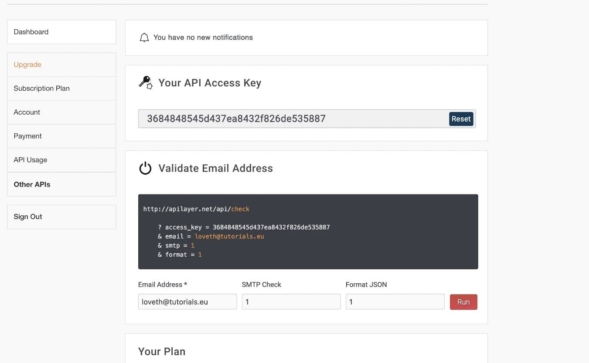This screenshot has width=589, height=363.
Task: Reset the API access key
Action: point(461,119)
